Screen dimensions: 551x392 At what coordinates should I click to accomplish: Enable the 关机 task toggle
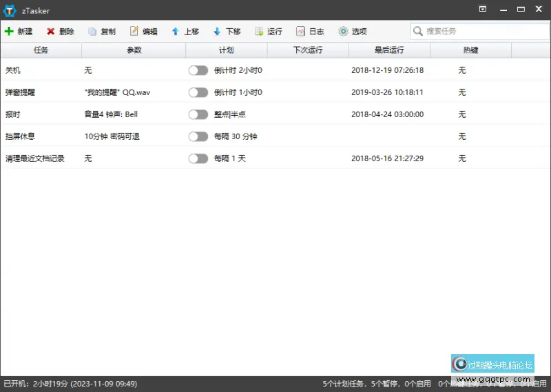point(198,71)
